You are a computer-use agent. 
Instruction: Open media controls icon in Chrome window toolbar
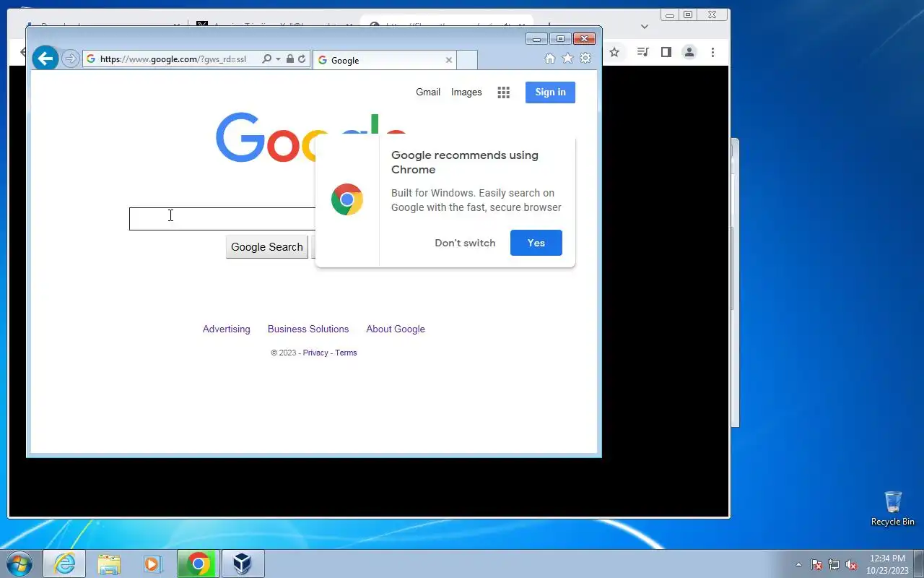tap(642, 52)
